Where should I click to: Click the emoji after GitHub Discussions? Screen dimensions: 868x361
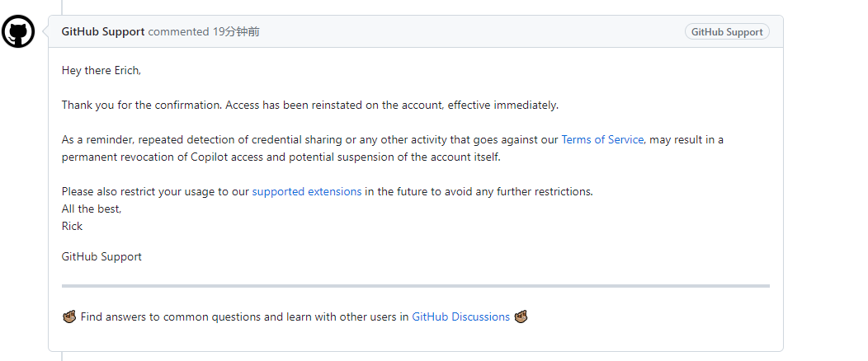coord(521,316)
